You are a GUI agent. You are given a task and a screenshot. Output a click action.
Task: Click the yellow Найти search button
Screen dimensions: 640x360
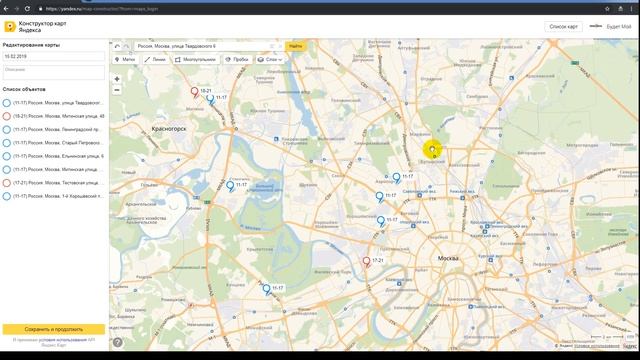tap(295, 47)
